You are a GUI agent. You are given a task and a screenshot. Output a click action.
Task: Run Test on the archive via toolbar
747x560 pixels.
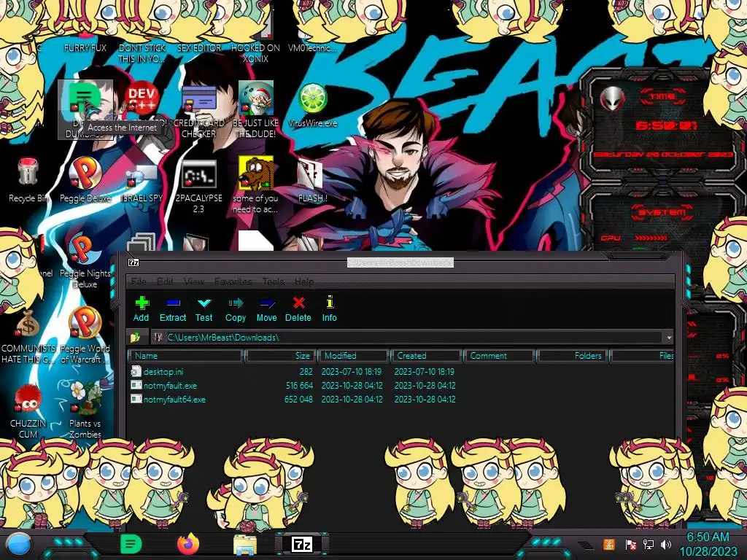[204, 308]
